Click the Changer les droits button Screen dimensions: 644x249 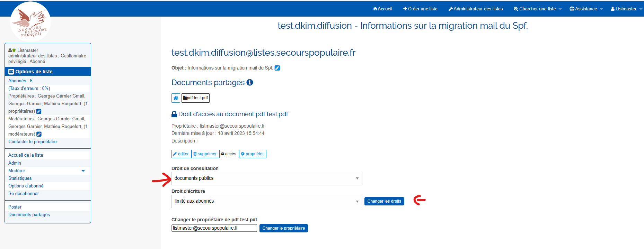point(384,201)
